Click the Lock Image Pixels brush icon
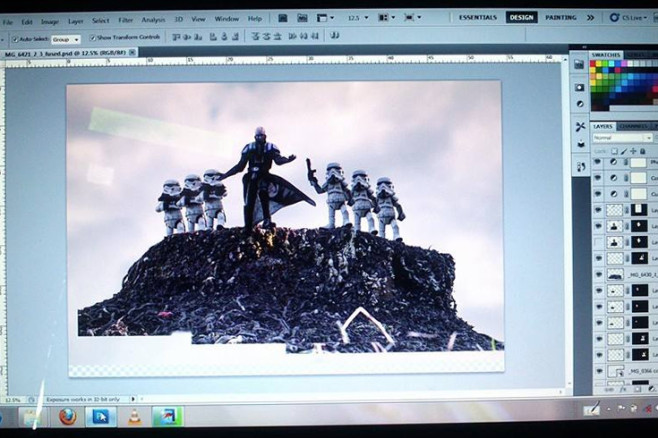This screenshot has height=438, width=658. pyautogui.click(x=624, y=151)
